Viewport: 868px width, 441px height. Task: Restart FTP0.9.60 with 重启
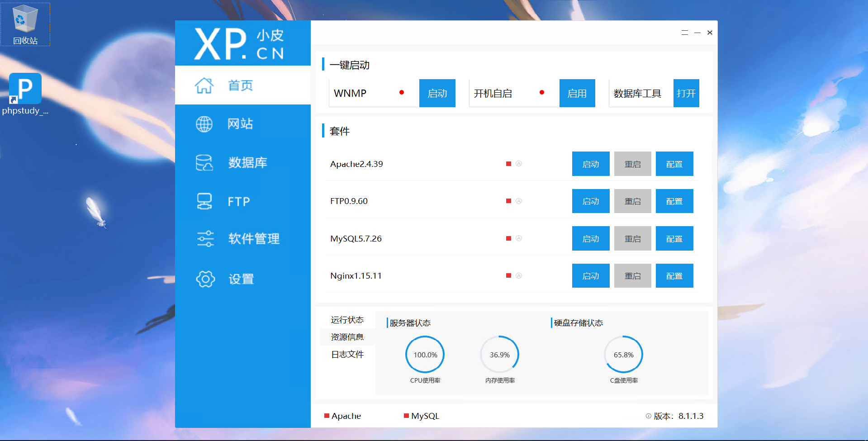(633, 201)
